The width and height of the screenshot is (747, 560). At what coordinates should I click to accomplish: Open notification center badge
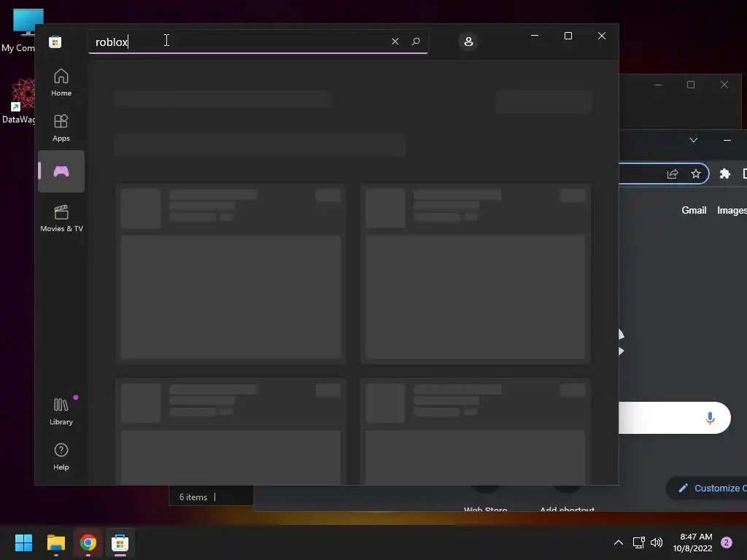tap(727, 542)
